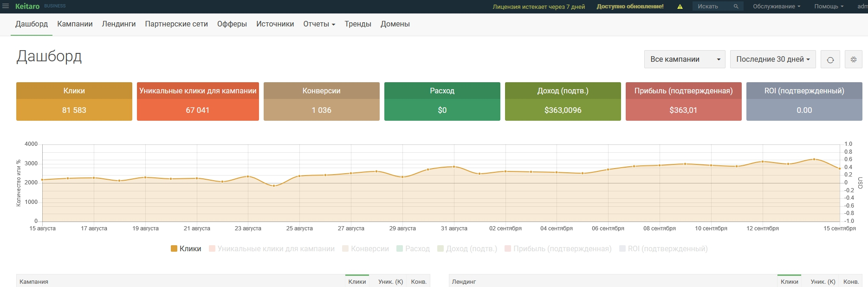Open the Офферы section
Image resolution: width=868 pixels, height=287 pixels.
232,24
